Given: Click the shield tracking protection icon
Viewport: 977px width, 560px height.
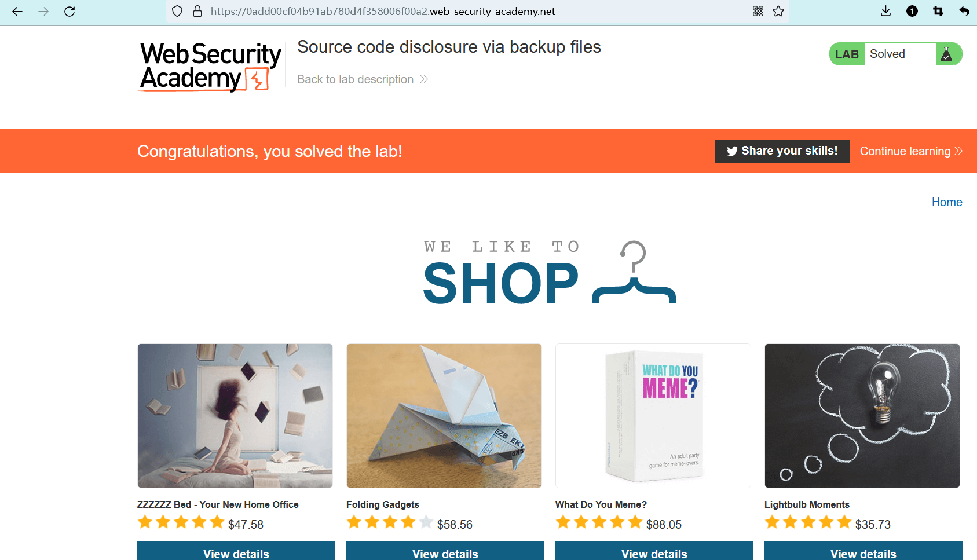Looking at the screenshot, I should 178,12.
